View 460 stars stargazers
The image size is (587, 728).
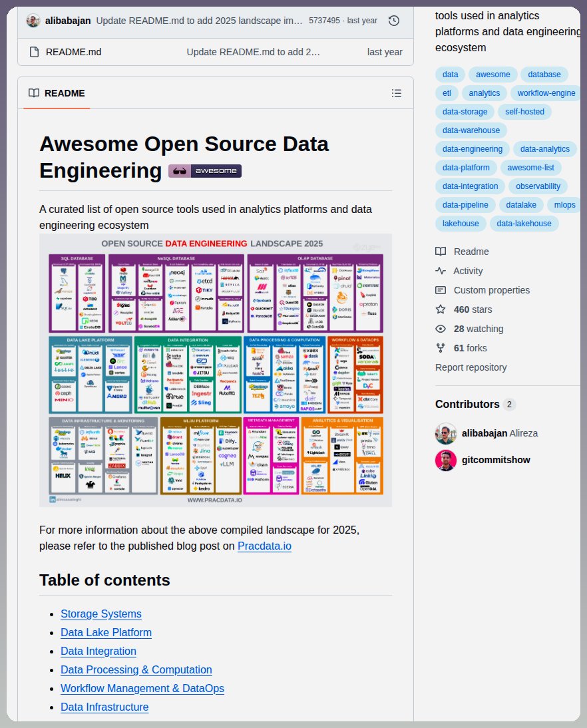point(463,309)
